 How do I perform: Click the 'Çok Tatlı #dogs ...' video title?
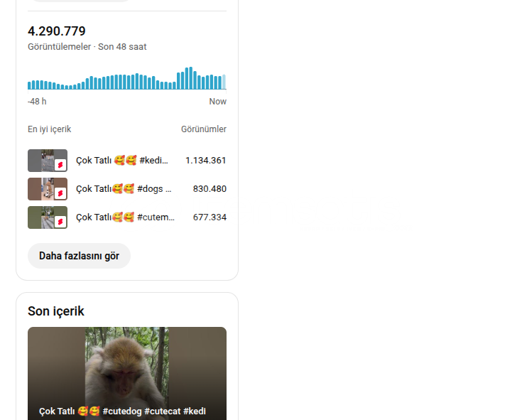(x=124, y=189)
